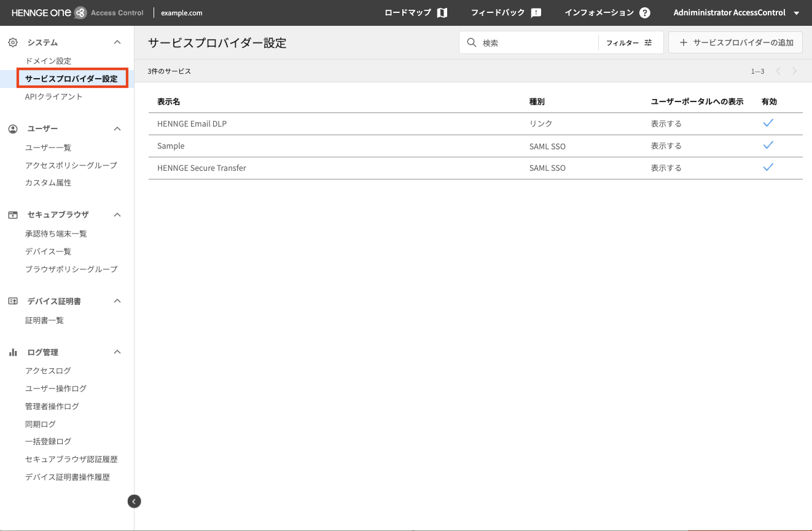Viewport: 812px width, 531px height.
Task: Open the roadmap map icon
Action: pos(442,13)
